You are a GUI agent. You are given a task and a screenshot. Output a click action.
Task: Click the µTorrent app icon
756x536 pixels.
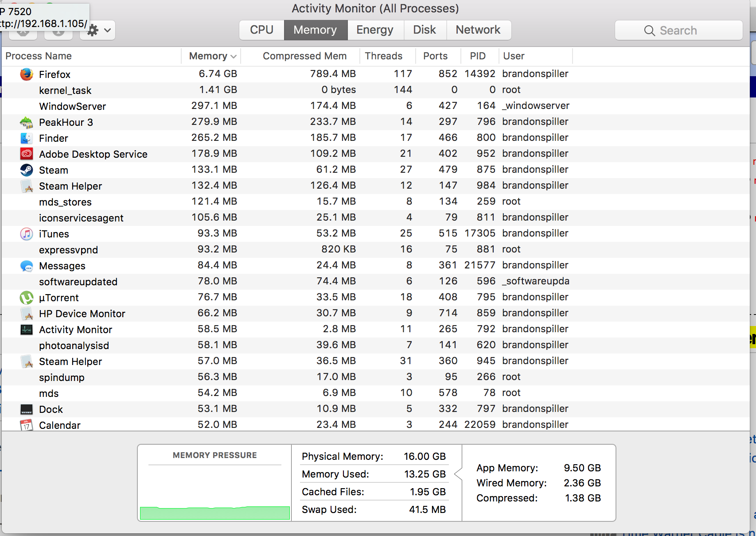(x=27, y=297)
